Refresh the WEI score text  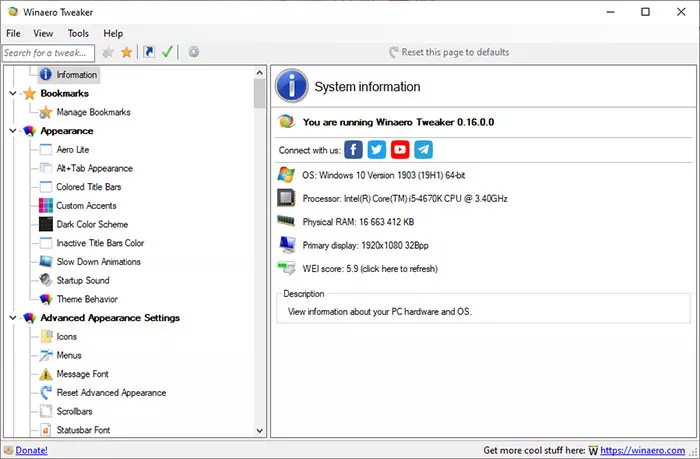(x=370, y=269)
